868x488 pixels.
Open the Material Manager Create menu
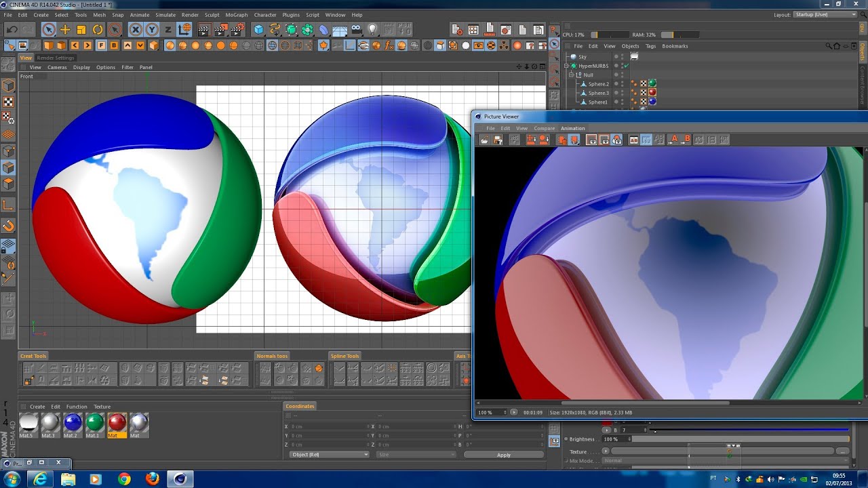click(x=37, y=407)
